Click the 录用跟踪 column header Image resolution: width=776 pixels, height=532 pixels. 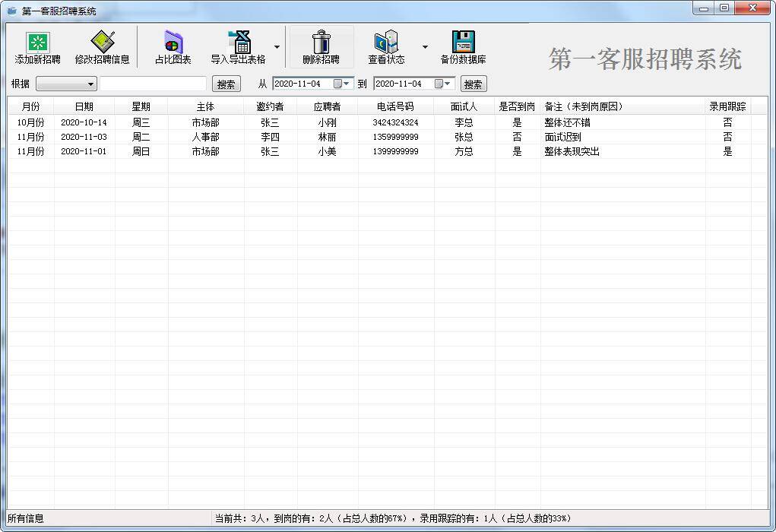pyautogui.click(x=727, y=106)
